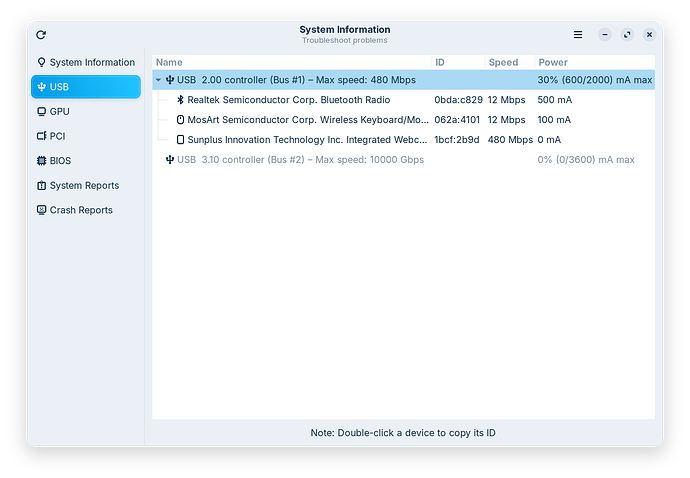
Task: Click the USB icon of the 2.00 controller
Action: pyautogui.click(x=169, y=80)
